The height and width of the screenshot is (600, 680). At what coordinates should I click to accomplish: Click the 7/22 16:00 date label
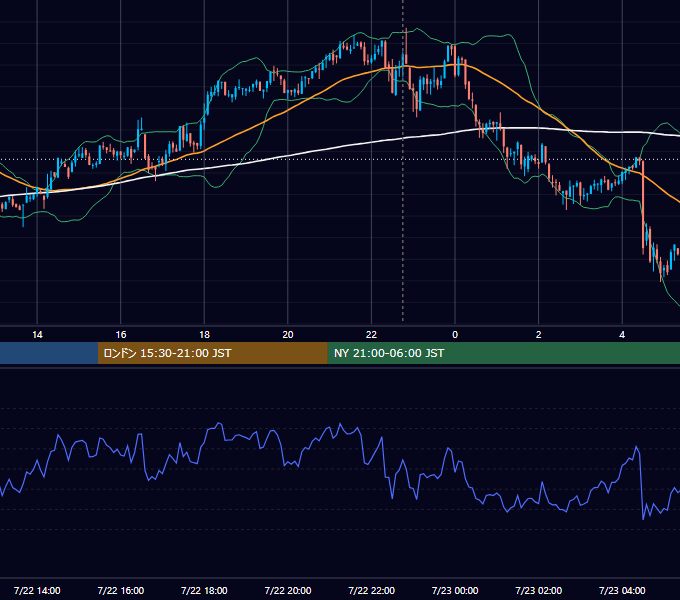click(121, 590)
